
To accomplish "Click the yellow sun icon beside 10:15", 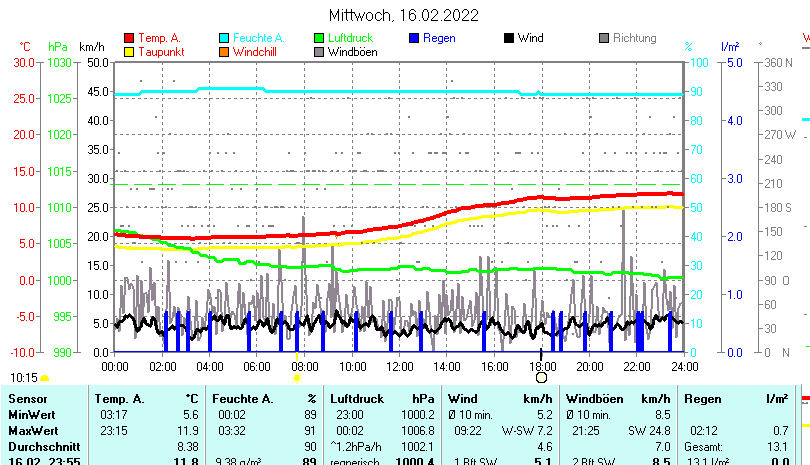I will [x=45, y=378].
